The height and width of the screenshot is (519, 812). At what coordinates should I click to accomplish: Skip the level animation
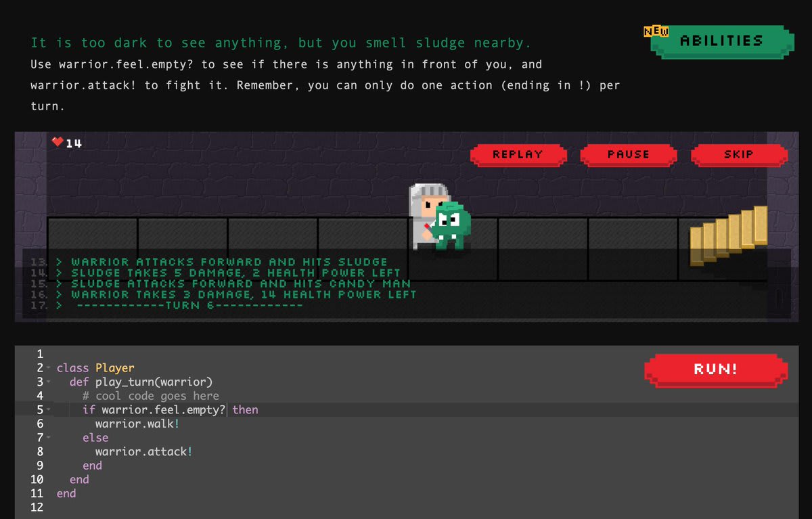[739, 154]
